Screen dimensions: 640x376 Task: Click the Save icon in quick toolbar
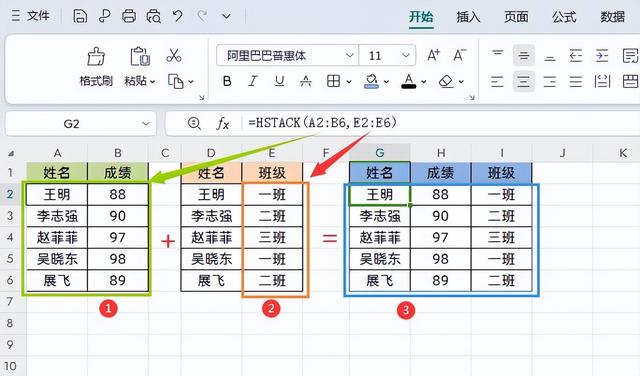(80, 16)
